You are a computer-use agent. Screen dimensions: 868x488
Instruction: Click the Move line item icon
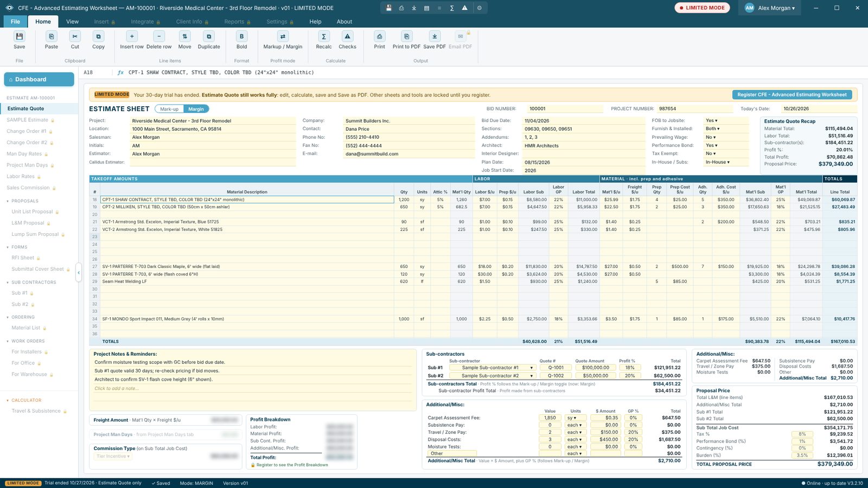185,36
